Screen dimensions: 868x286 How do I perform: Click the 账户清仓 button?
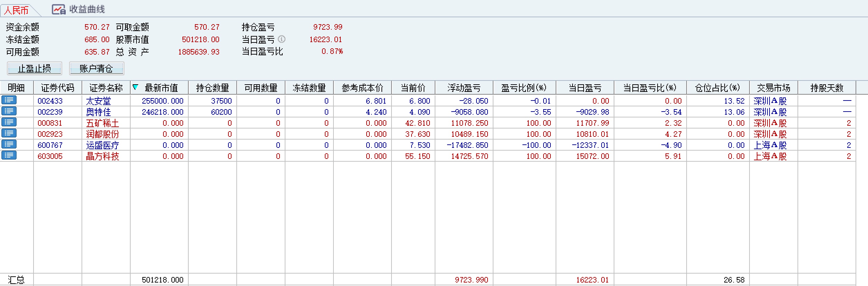pos(97,68)
